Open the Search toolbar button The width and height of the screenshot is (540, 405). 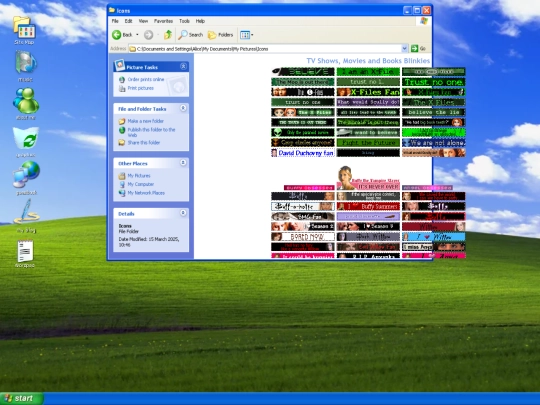pyautogui.click(x=190, y=34)
